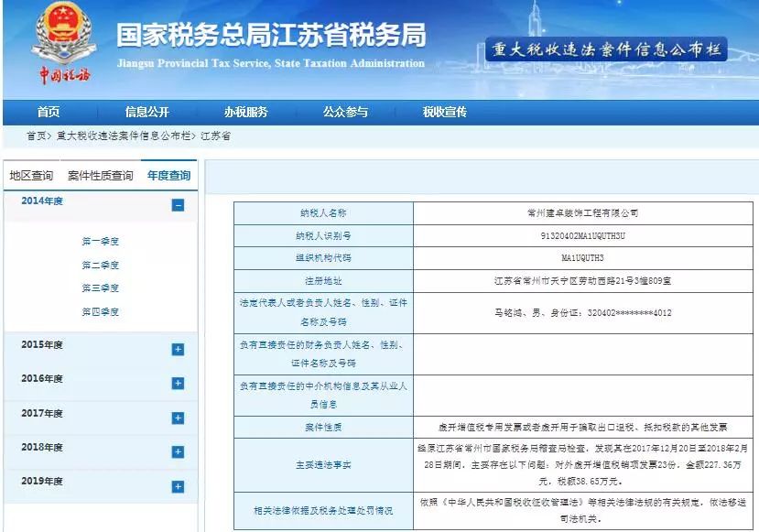The width and height of the screenshot is (759, 532).
Task: Collapse the 2014年度 section with minus icon
Action: click(178, 205)
